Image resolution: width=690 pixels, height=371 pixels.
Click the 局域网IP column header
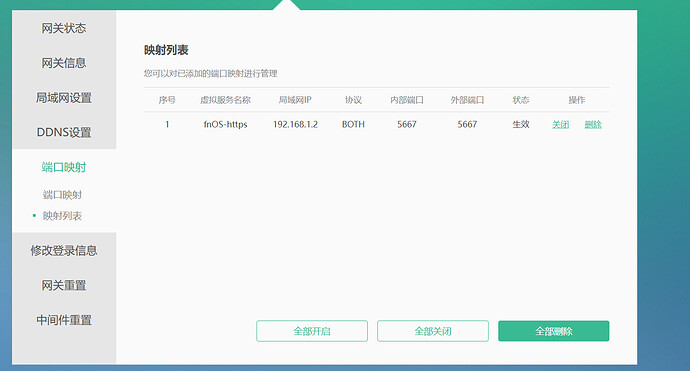click(295, 100)
